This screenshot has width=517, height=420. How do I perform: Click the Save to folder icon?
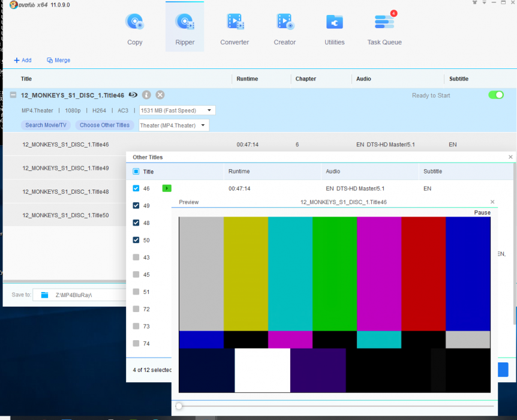coord(44,295)
